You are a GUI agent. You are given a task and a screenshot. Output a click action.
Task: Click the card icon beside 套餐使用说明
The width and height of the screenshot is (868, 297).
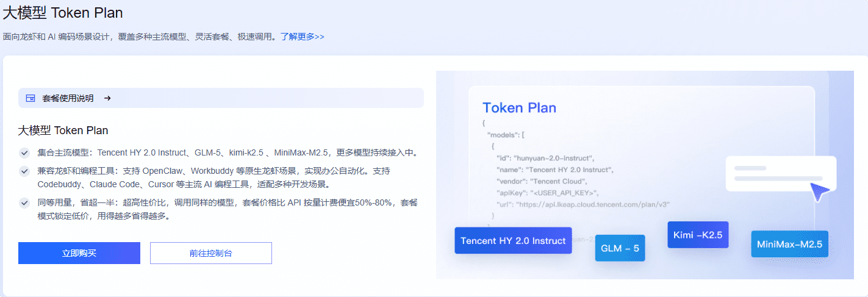tap(30, 98)
